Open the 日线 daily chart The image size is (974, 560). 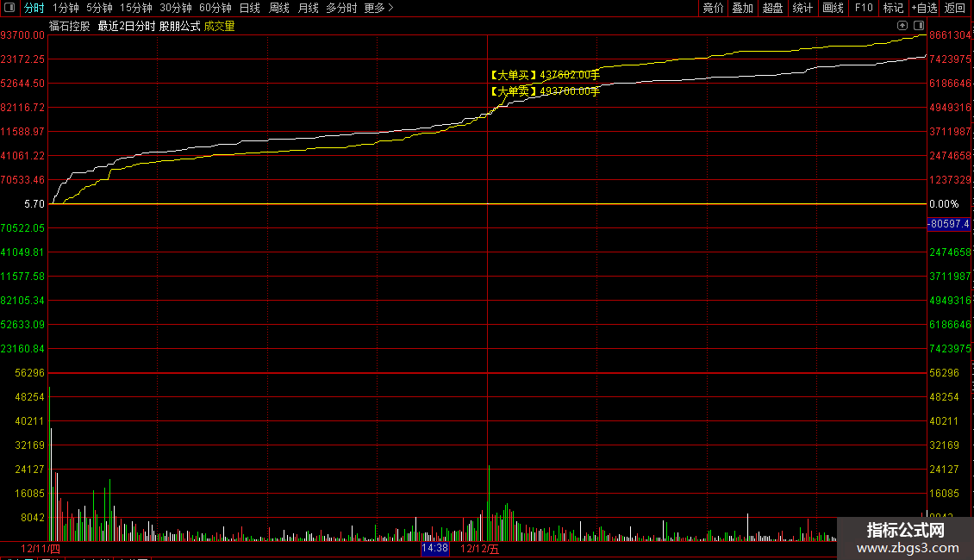(250, 8)
